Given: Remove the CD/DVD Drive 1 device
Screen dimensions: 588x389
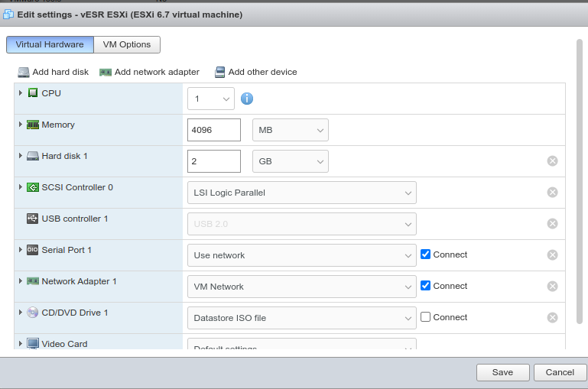Looking at the screenshot, I should pos(552,317).
